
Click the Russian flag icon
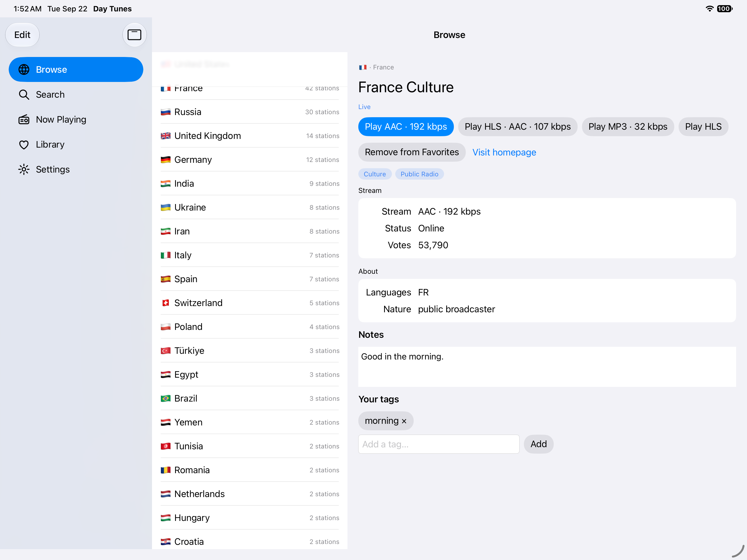pos(166,112)
